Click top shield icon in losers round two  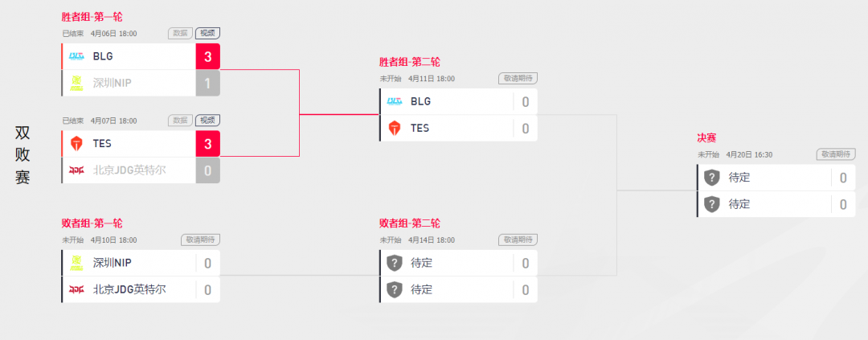pos(394,263)
